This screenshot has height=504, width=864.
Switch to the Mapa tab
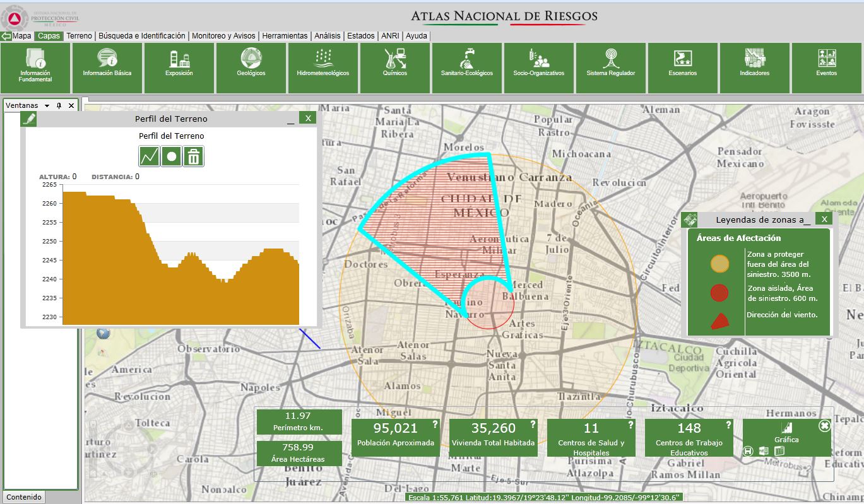[x=22, y=36]
